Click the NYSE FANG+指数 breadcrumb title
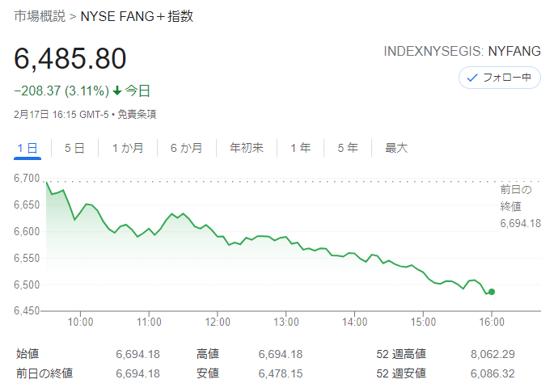 click(x=137, y=16)
